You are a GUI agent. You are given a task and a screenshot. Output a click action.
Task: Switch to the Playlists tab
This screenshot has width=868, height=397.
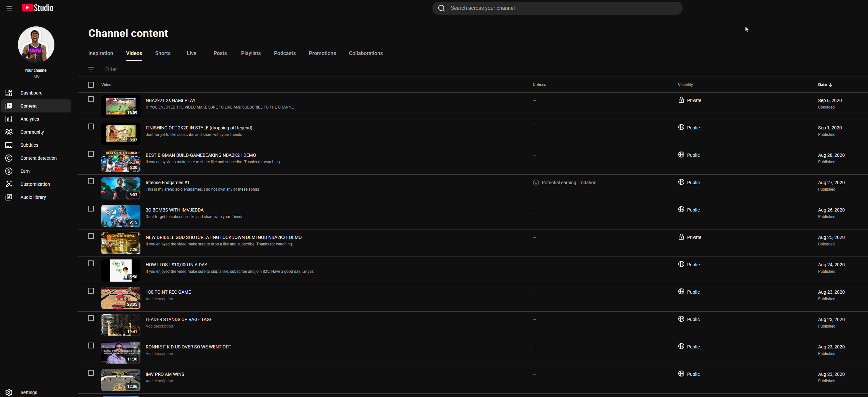coord(251,53)
